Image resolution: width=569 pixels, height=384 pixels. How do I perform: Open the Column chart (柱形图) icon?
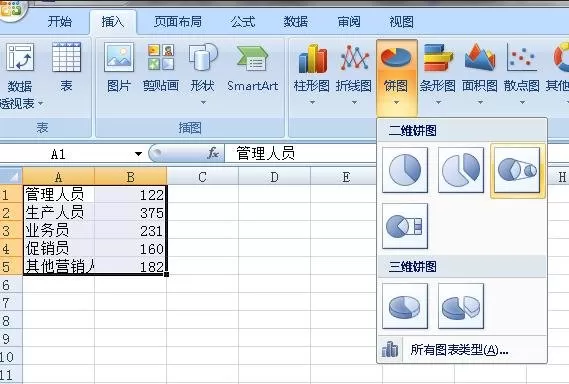point(312,58)
